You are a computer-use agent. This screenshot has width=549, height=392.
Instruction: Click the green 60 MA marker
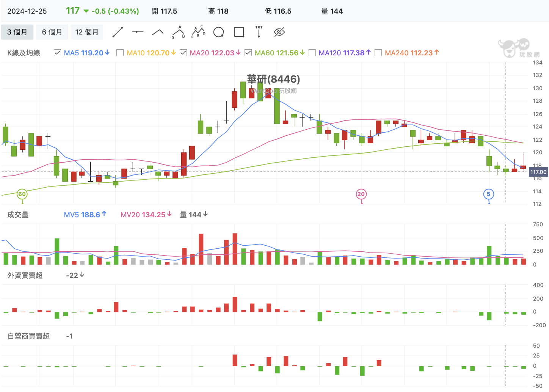click(x=22, y=194)
